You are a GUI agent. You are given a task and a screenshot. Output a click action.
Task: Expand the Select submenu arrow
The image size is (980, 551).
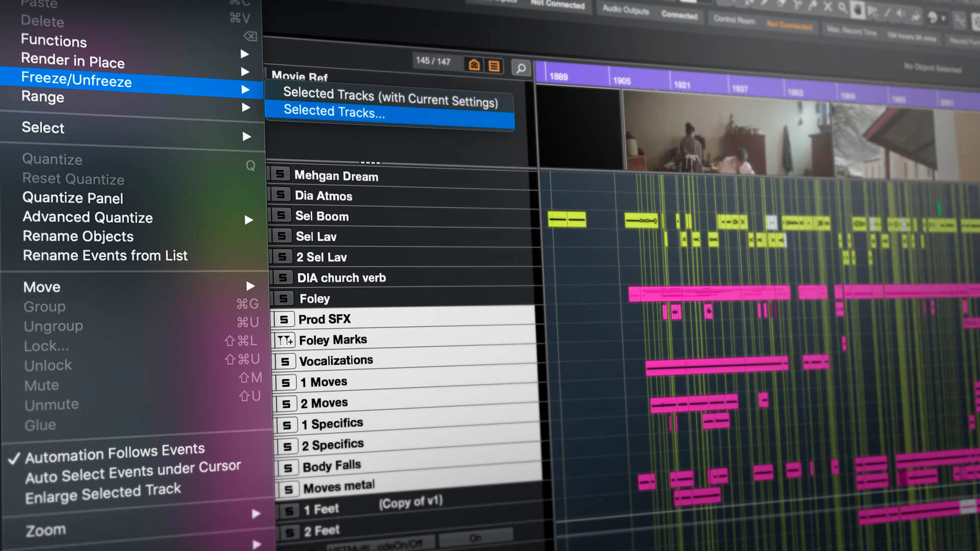point(247,136)
